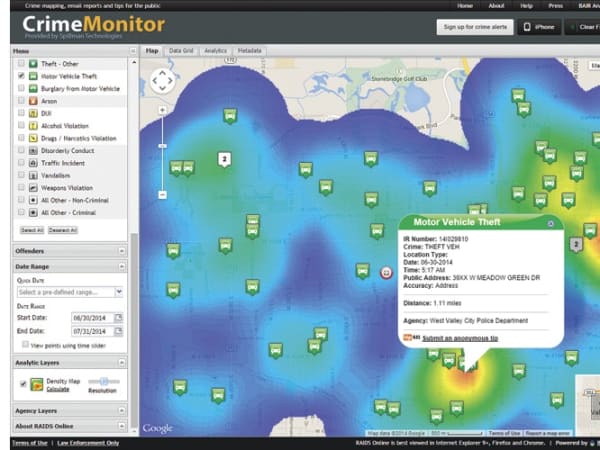600x450 pixels.
Task: Zoom out using the map minus button
Action: point(162,194)
